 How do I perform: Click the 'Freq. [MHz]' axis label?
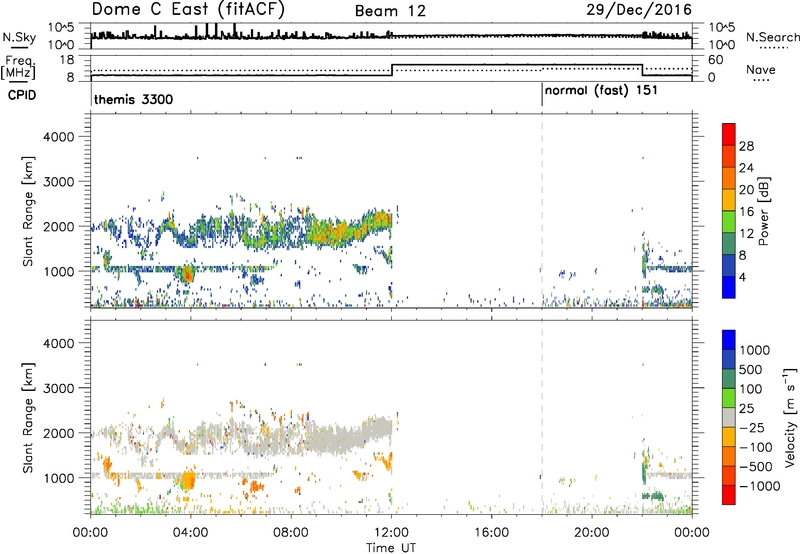pos(19,68)
